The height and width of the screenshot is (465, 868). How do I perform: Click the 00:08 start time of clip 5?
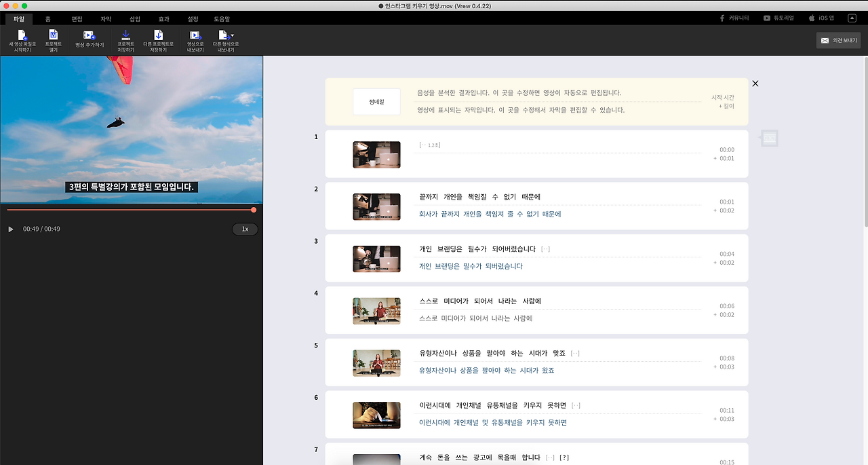coord(727,358)
